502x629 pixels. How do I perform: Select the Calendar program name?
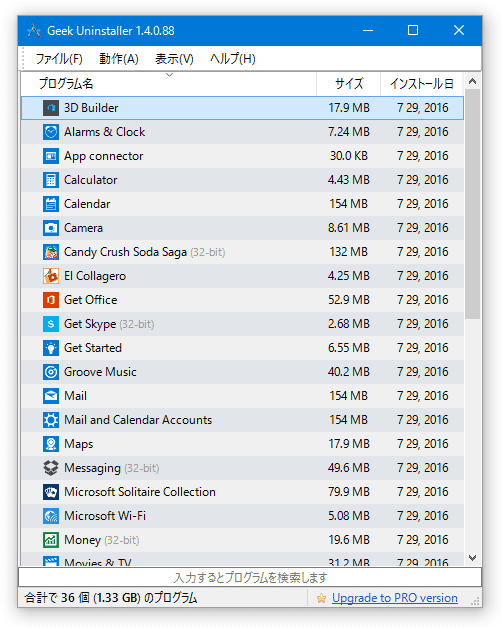pyautogui.click(x=87, y=204)
